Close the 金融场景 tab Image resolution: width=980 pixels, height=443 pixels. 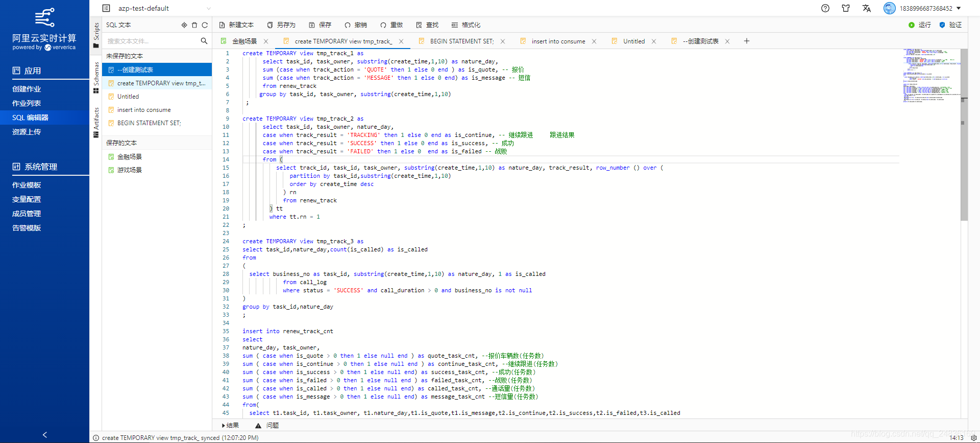tap(266, 41)
